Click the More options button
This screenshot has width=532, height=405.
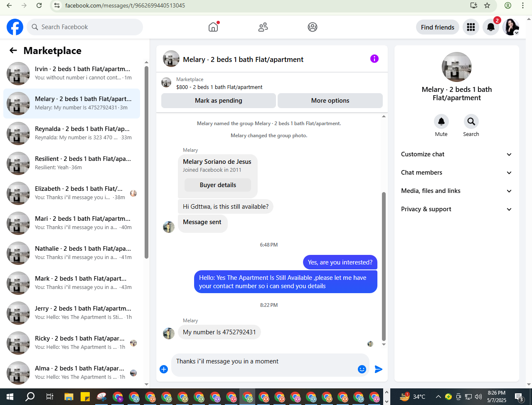point(330,101)
